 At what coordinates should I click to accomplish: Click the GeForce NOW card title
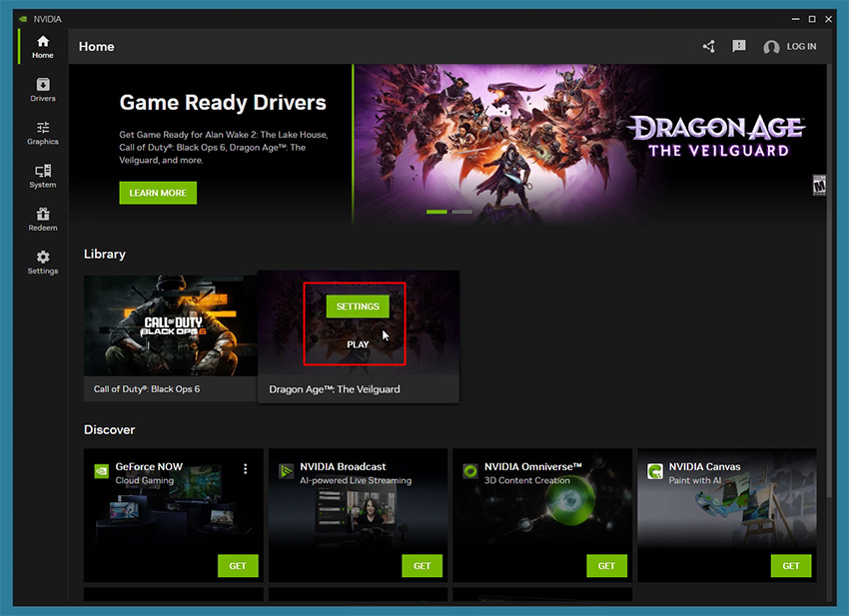pyautogui.click(x=149, y=466)
